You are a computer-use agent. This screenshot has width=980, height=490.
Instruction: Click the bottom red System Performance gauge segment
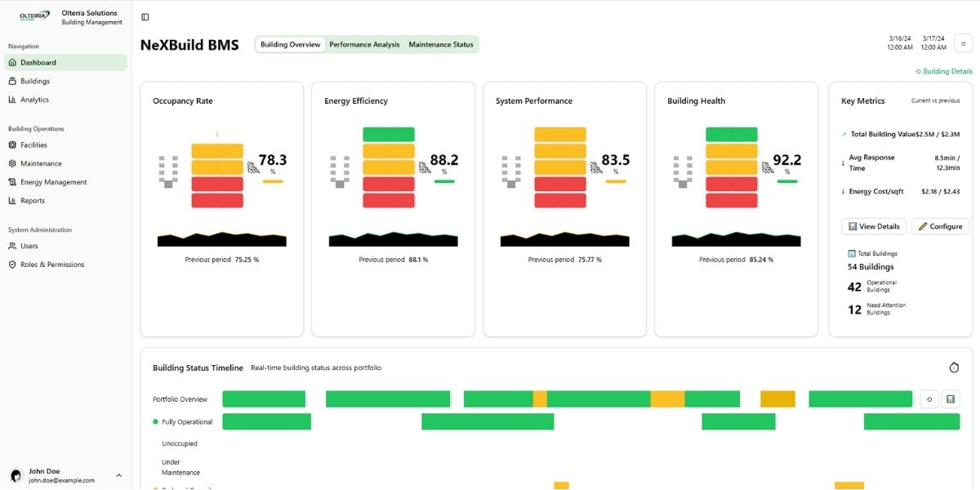pyautogui.click(x=560, y=200)
